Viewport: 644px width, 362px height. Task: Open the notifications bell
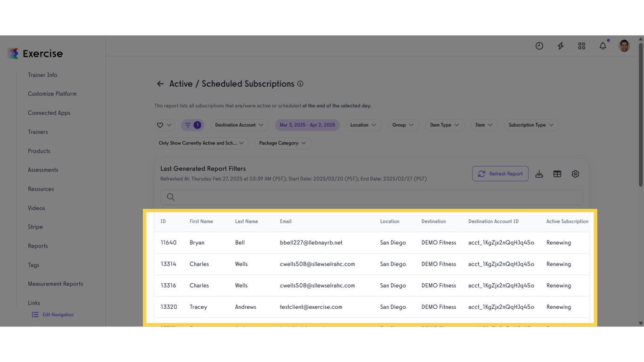point(603,46)
